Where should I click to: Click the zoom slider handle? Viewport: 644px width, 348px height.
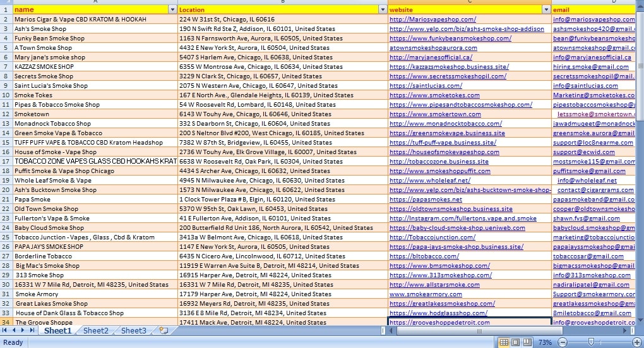[x=591, y=342]
